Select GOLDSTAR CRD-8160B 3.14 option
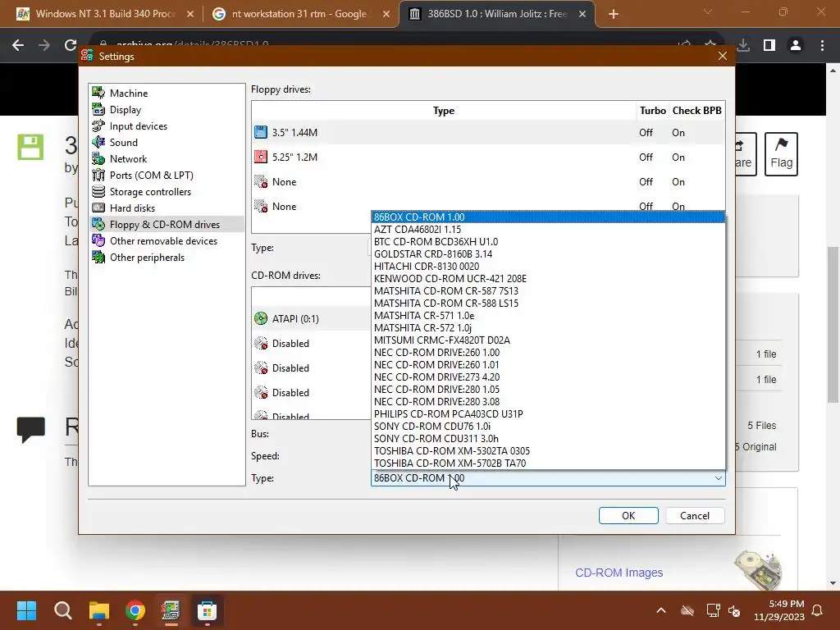This screenshot has width=840, height=630. (548, 254)
